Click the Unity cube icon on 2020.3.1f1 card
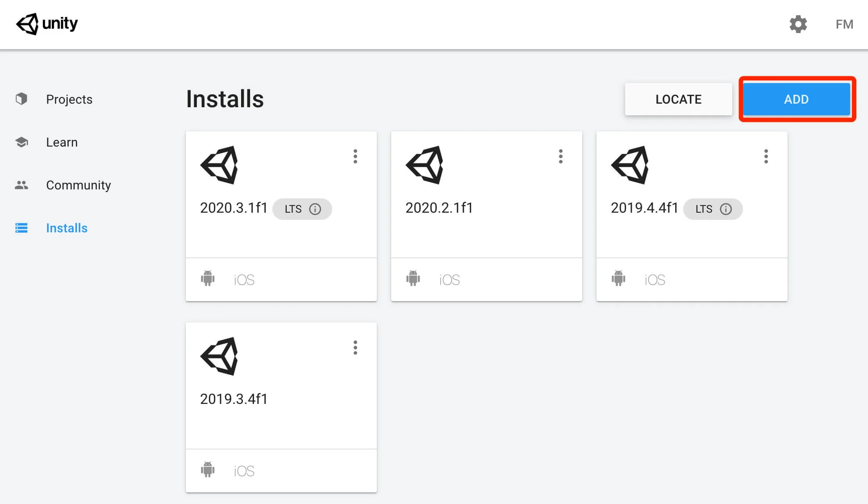Screen dimensions: 868x504 tap(219, 165)
